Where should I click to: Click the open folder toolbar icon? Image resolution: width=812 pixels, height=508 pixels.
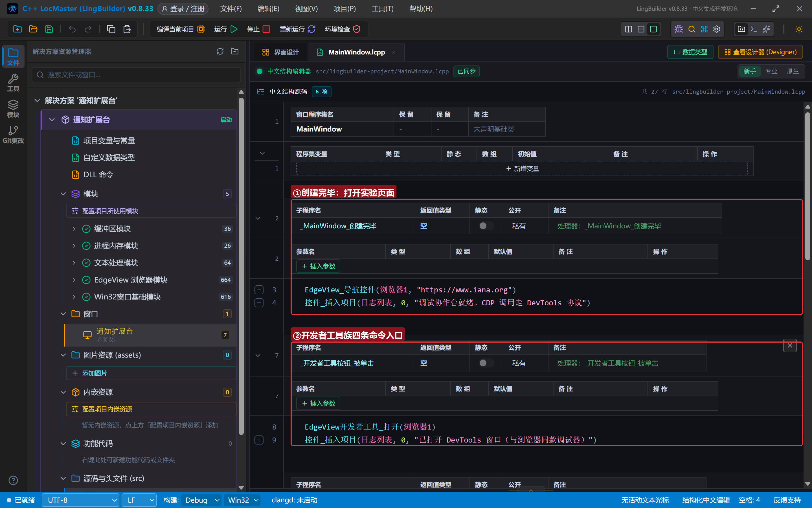tap(33, 29)
